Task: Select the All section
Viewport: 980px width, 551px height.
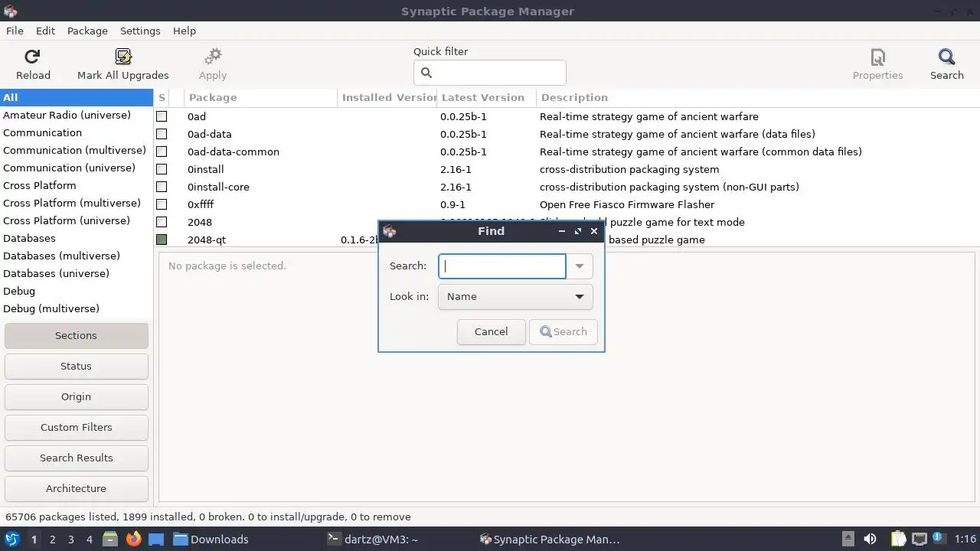Action: click(x=77, y=97)
